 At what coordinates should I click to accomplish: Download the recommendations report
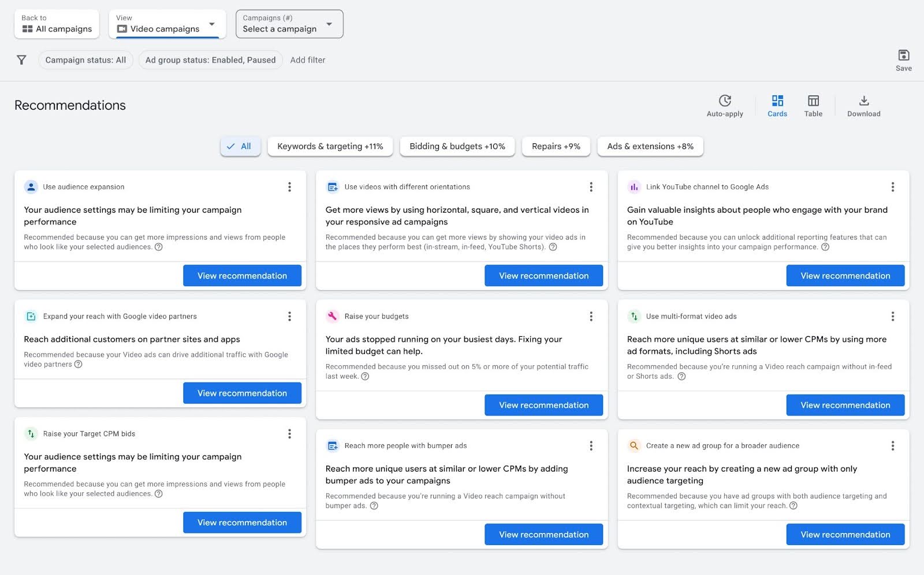863,104
